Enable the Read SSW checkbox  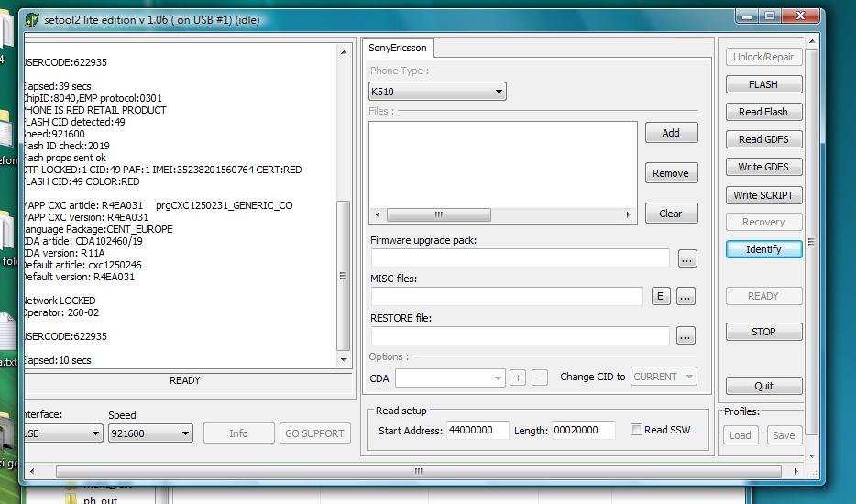coord(636,430)
